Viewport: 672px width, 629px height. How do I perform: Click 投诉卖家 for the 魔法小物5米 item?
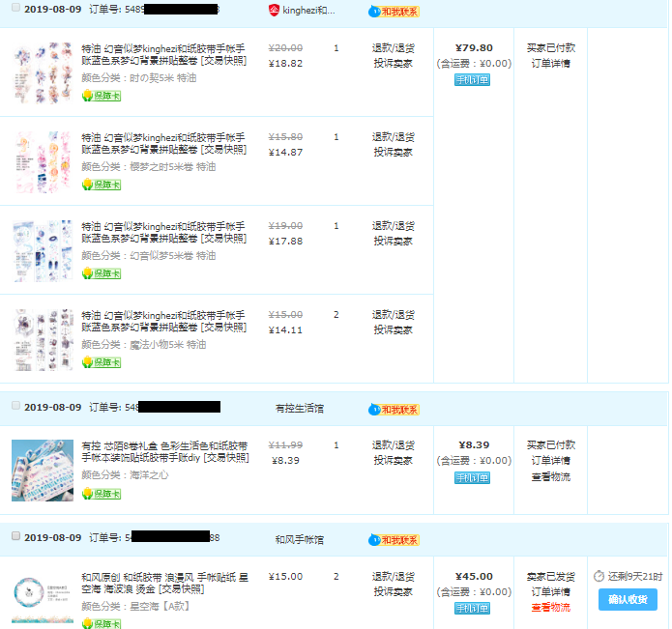(x=393, y=329)
